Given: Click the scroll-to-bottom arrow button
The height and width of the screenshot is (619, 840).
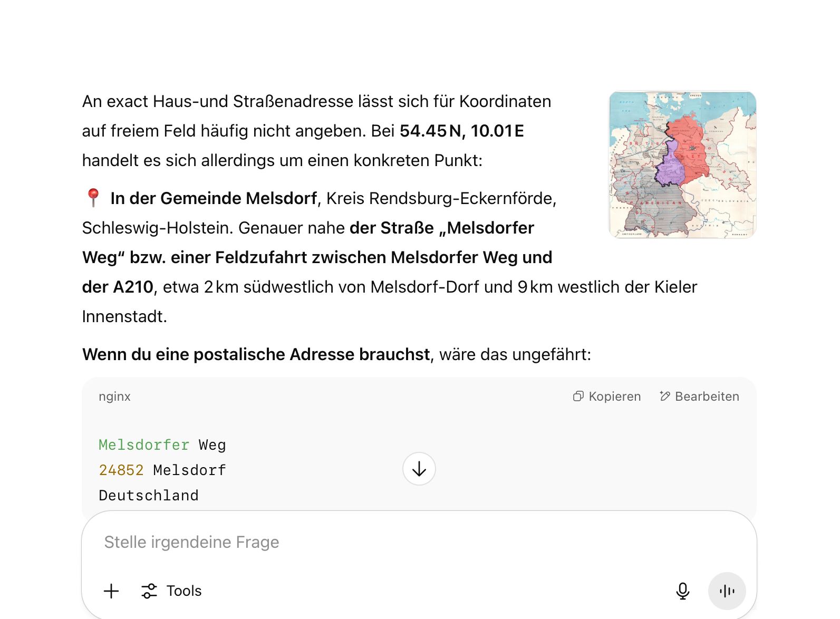Looking at the screenshot, I should click(419, 469).
